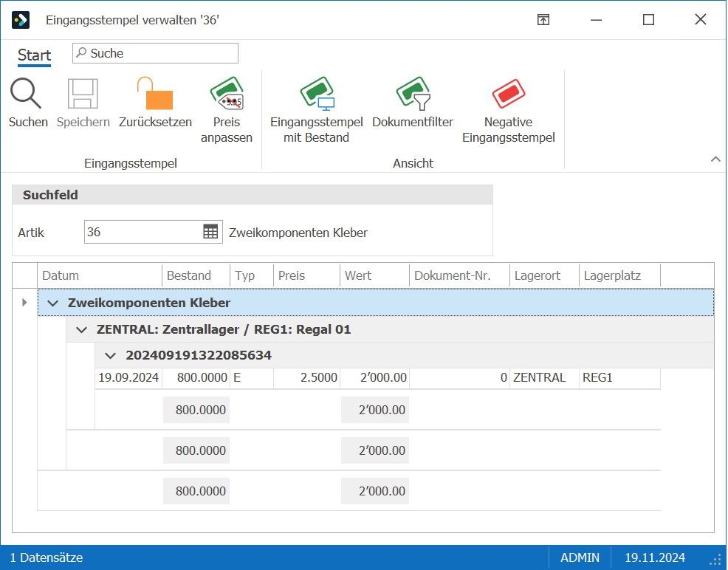Click the Lagerplatz column header
This screenshot has height=570, width=728.
coord(619,275)
